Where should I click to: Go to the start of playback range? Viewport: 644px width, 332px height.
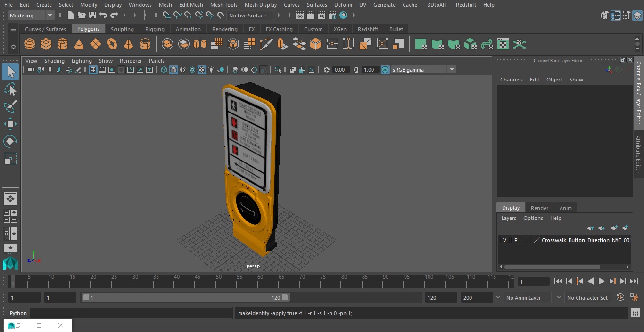coord(558,281)
